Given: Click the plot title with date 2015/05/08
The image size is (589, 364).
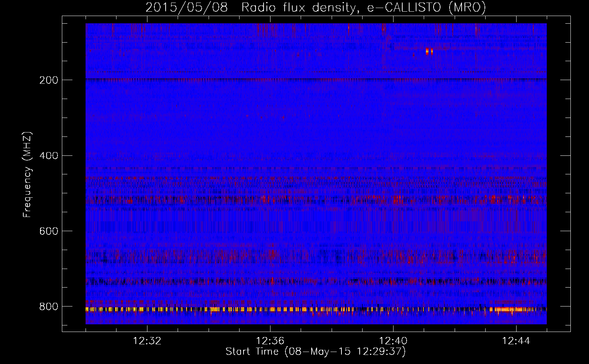Looking at the screenshot, I should tap(316, 7).
